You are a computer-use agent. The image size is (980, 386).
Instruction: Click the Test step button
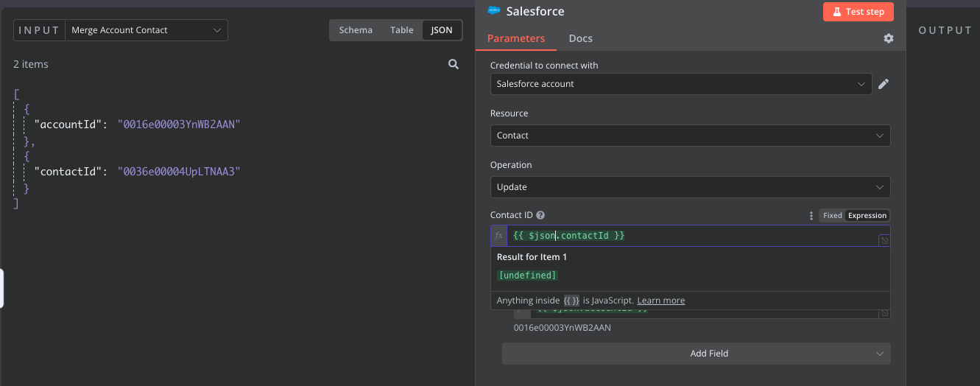[x=859, y=12]
